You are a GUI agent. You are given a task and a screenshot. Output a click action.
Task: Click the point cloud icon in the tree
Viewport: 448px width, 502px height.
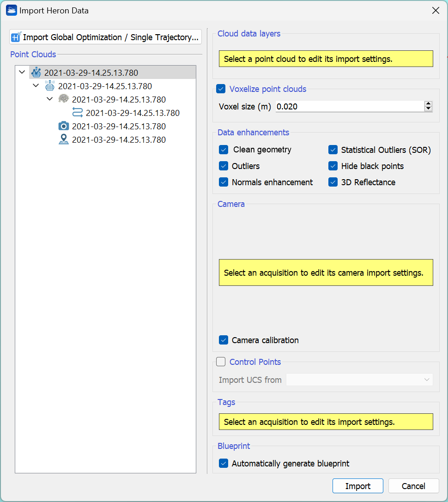click(x=64, y=99)
